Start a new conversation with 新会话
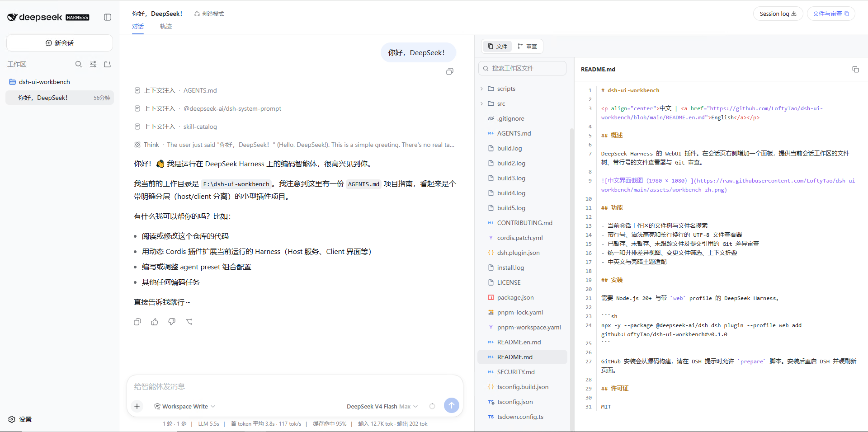 tap(60, 43)
